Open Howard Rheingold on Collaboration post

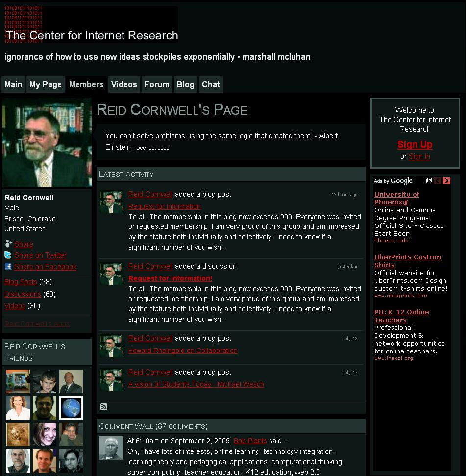[183, 351]
